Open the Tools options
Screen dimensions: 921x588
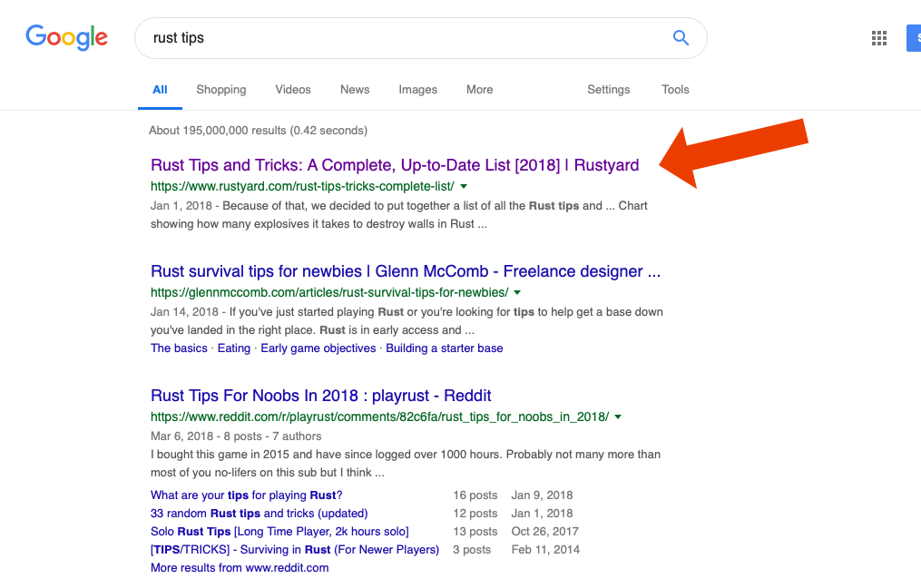coord(675,90)
